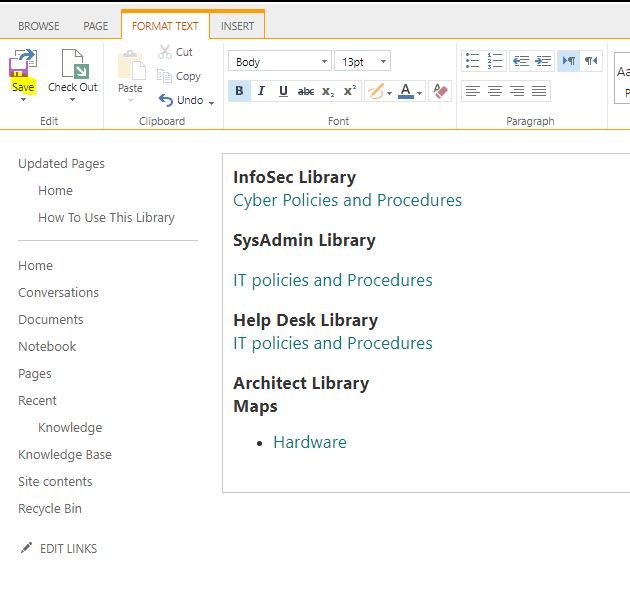
Task: Increase indent of paragraph
Action: click(543, 61)
